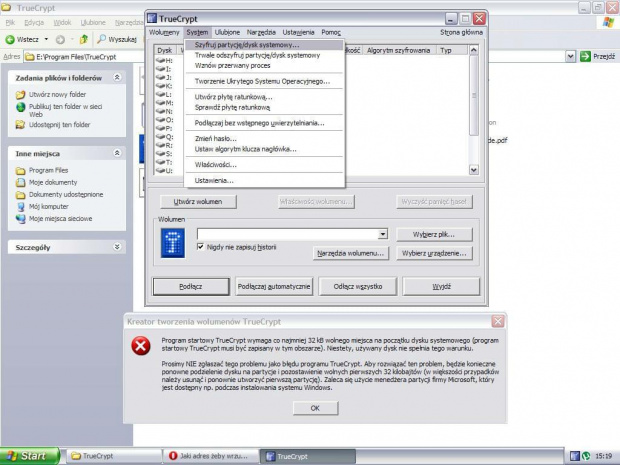
Task: Click the folder Up icon in Explorer
Action: 83,39
